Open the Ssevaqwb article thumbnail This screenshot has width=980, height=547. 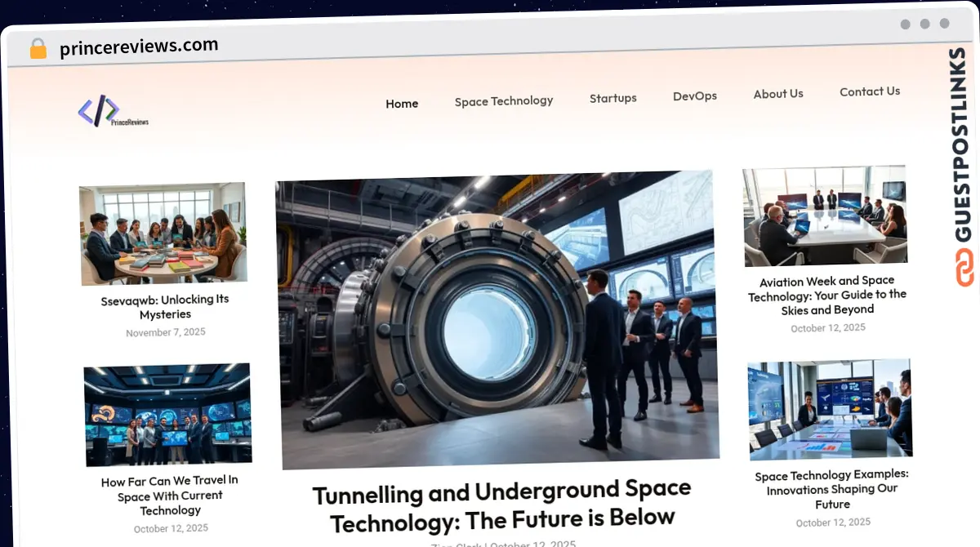pos(163,233)
